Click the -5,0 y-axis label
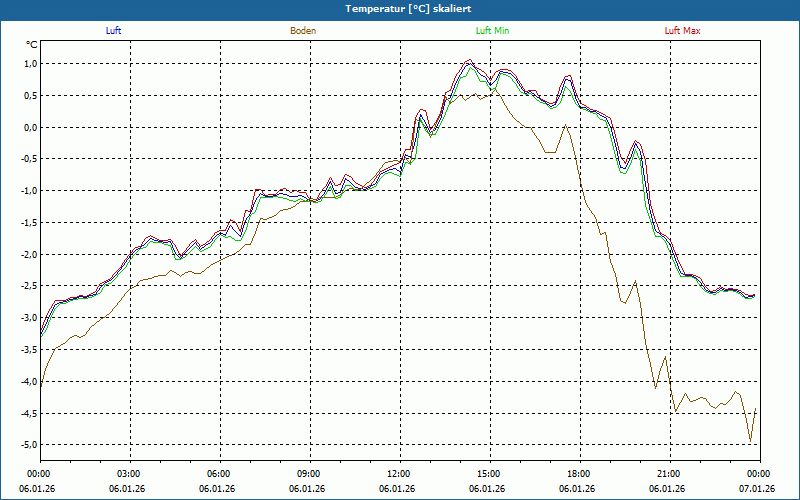The image size is (800, 500). click(29, 445)
